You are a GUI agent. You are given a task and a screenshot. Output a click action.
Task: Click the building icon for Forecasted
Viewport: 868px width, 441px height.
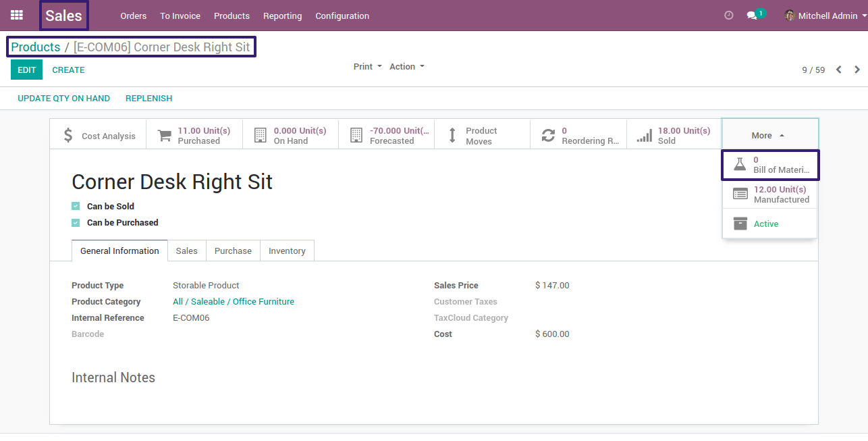coord(356,136)
